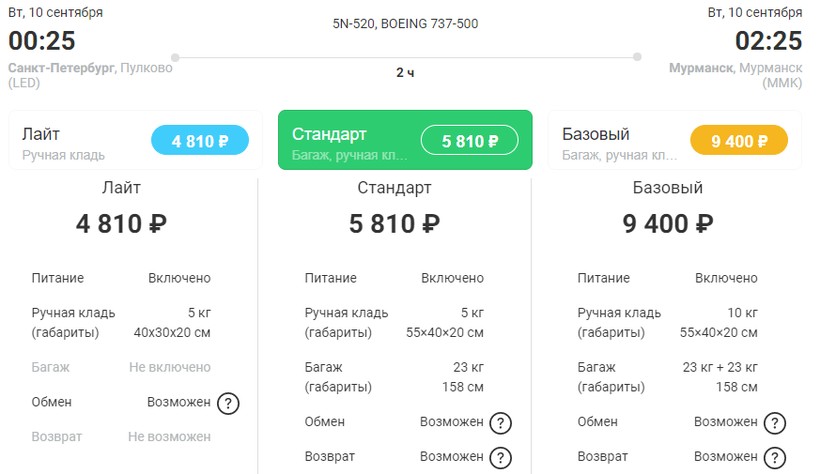This screenshot has width=820, height=474.
Task: Select the Лайт fare tab
Action: tap(135, 141)
